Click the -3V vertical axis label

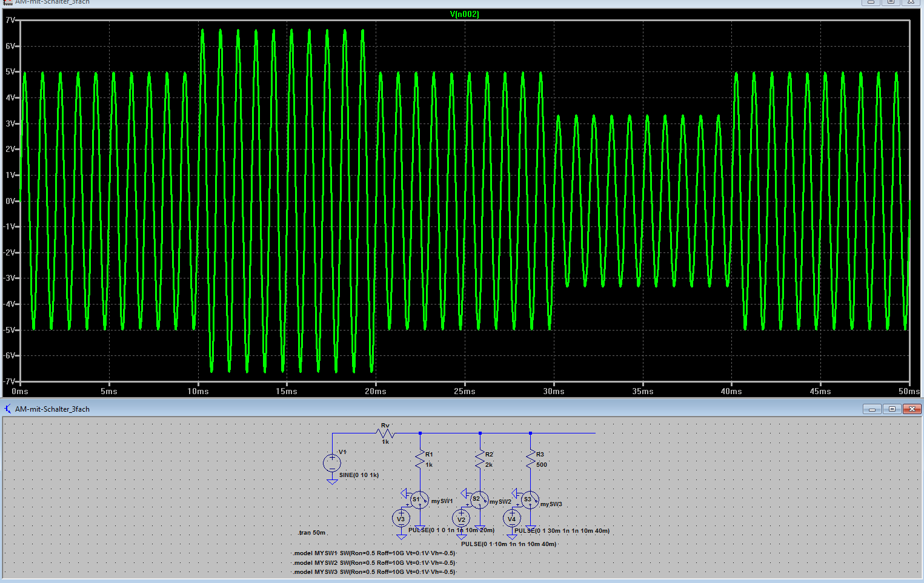pyautogui.click(x=8, y=278)
